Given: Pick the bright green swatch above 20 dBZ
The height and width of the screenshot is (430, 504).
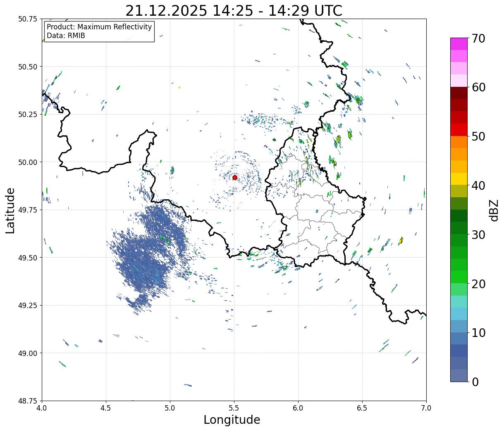Looking at the screenshot, I should (459, 277).
